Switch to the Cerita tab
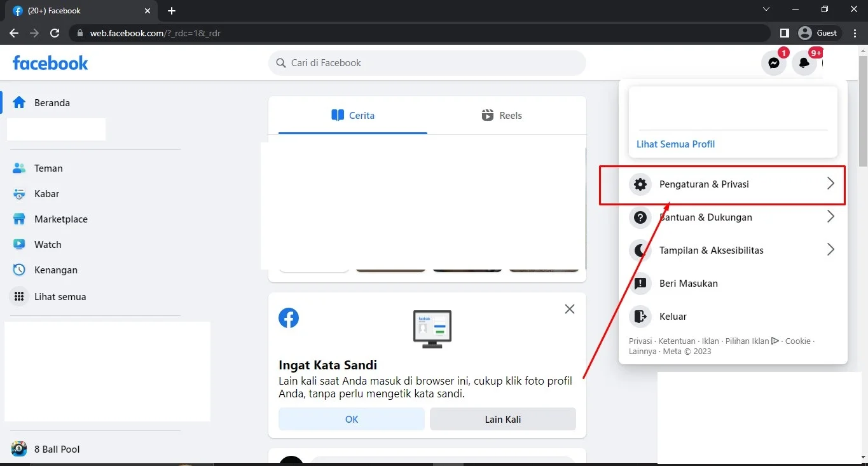 tap(353, 116)
